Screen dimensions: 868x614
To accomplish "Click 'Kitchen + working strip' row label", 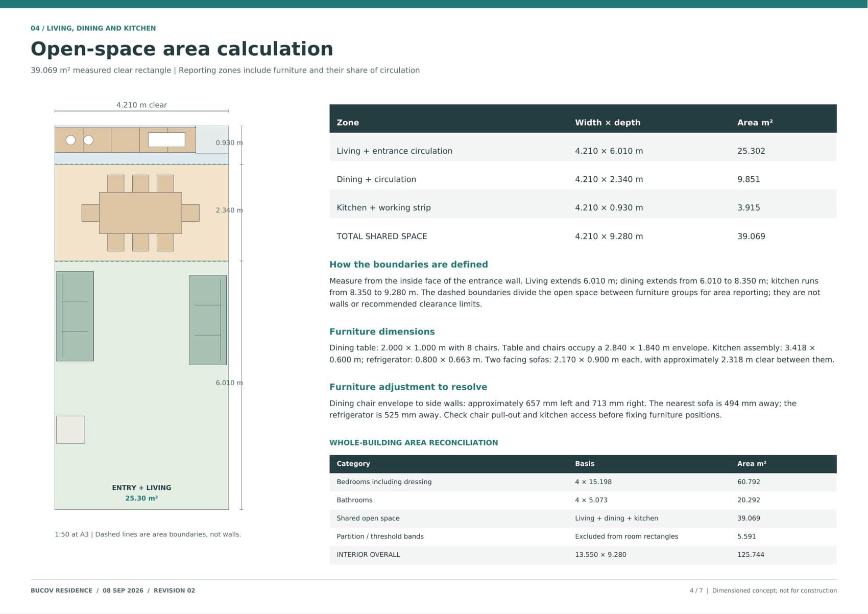I will coord(383,207).
